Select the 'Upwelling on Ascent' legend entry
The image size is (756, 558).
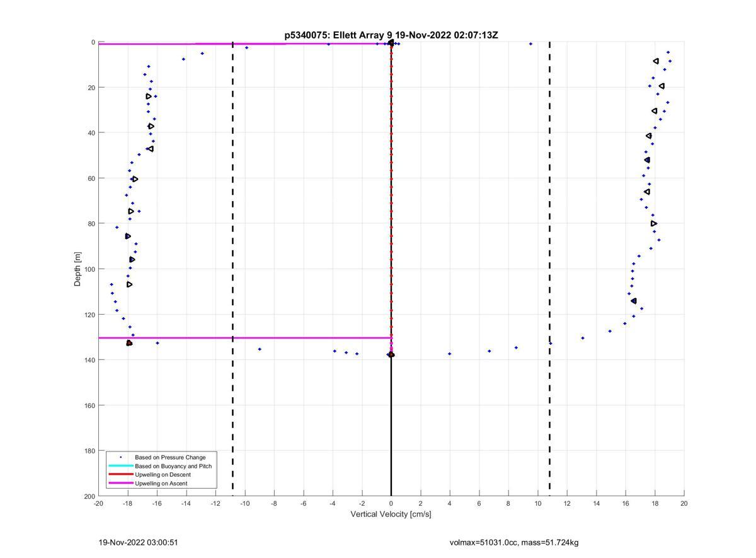[x=161, y=484]
